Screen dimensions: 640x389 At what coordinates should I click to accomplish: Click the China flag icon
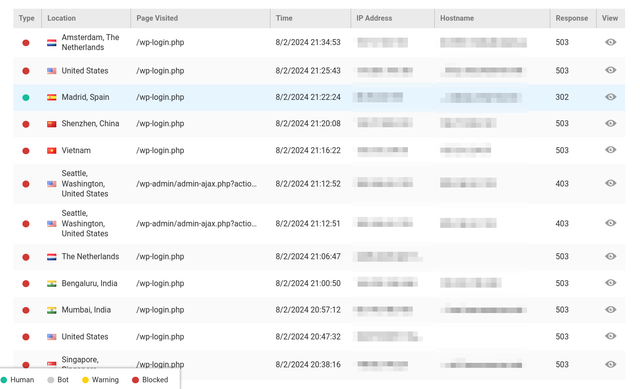click(51, 124)
